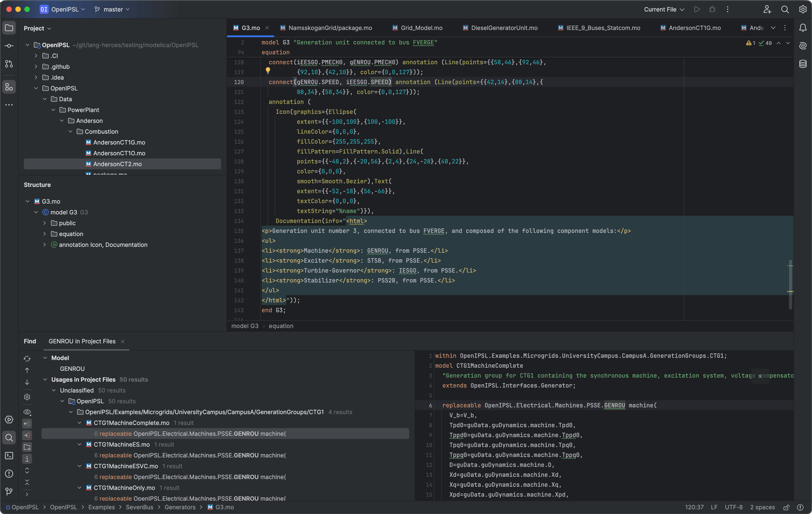Close the GENROU in Project Files tab

123,342
